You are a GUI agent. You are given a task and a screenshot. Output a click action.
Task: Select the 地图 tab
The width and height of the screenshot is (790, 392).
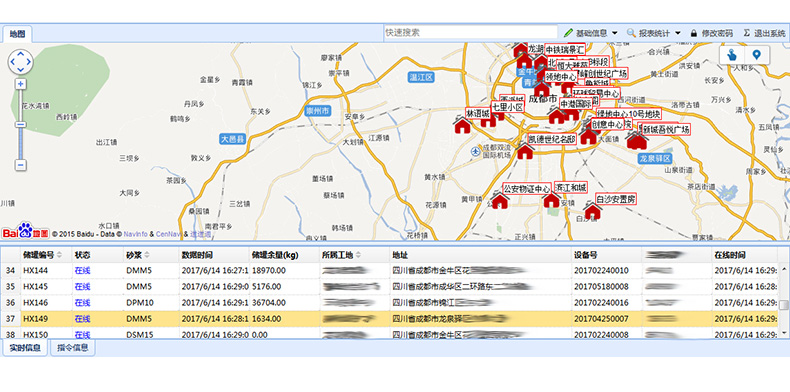[17, 34]
